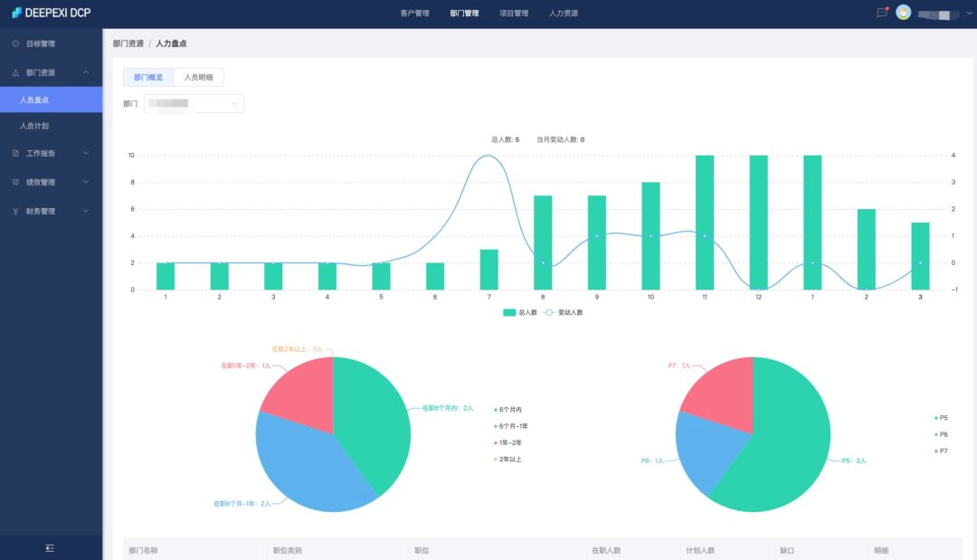Screen dimensions: 977x560
Task: Click the 缺口 column header
Action: coord(787,551)
